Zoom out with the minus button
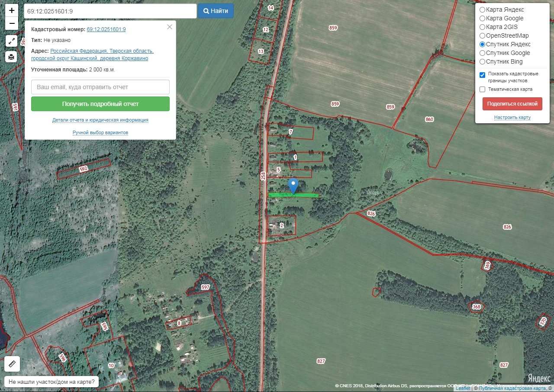 click(x=12, y=23)
